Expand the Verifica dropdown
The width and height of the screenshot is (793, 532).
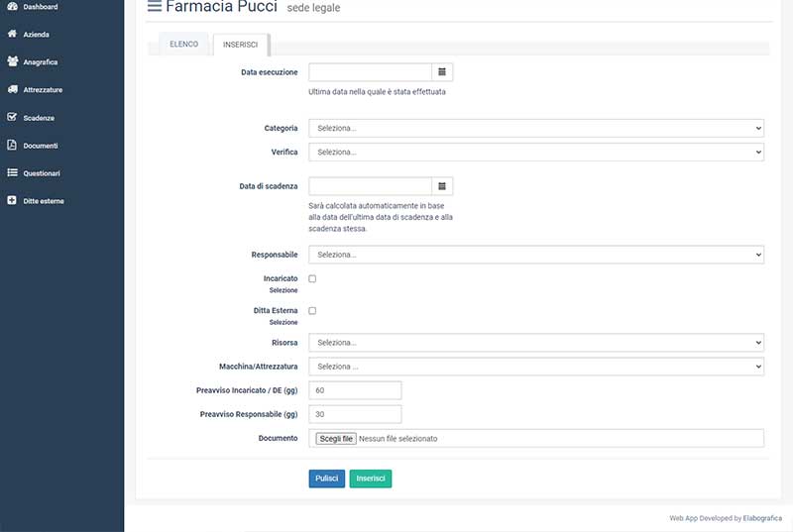536,153
